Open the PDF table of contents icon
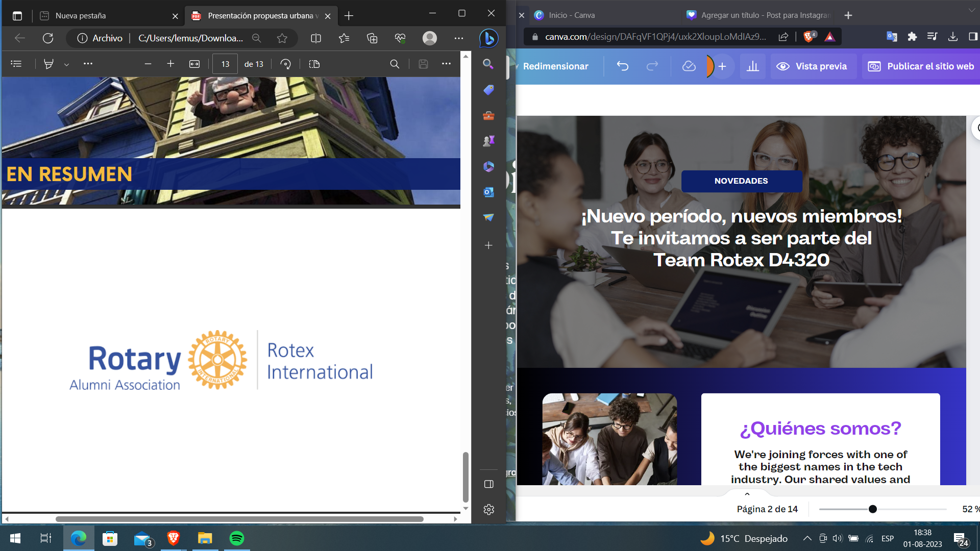This screenshot has width=980, height=551. coord(16,64)
